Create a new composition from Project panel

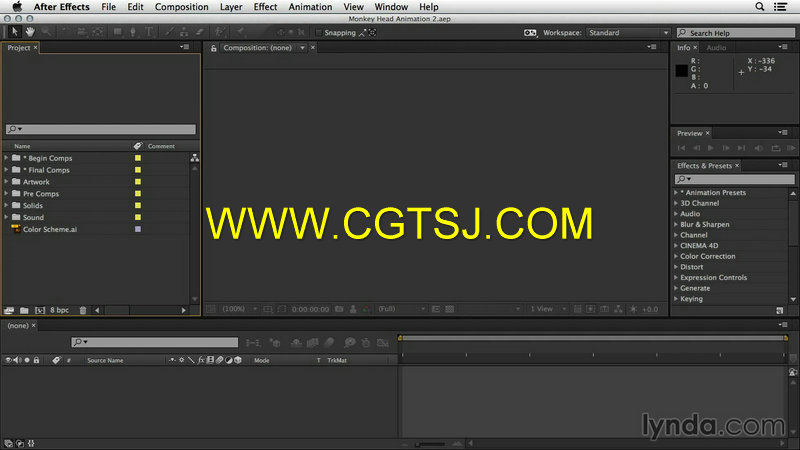40,310
